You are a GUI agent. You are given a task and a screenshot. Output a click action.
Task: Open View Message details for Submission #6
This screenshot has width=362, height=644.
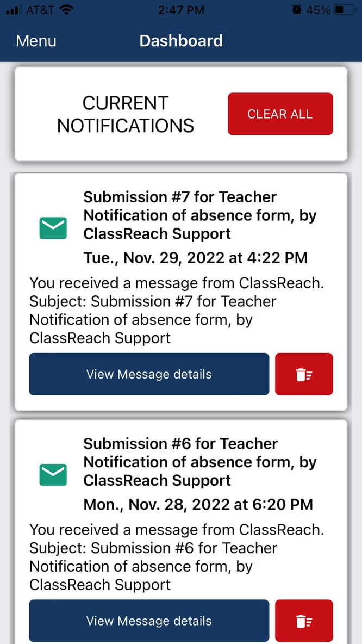click(149, 621)
